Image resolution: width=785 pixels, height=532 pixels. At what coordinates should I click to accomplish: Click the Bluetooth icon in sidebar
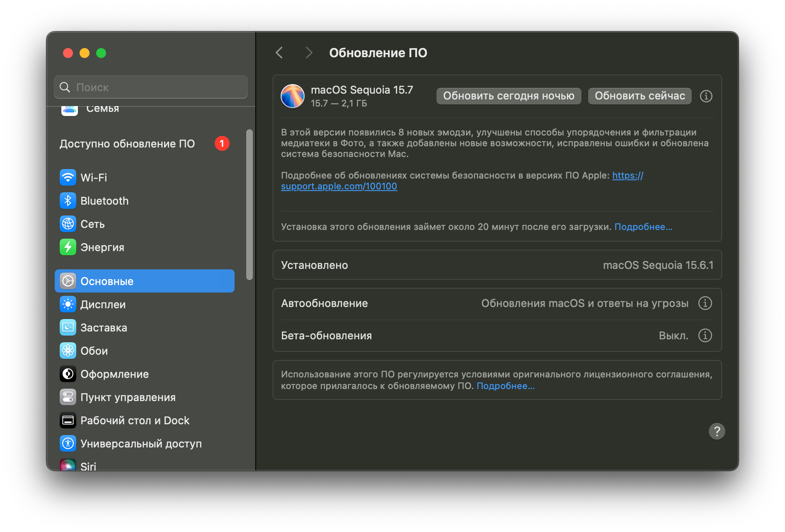click(68, 201)
